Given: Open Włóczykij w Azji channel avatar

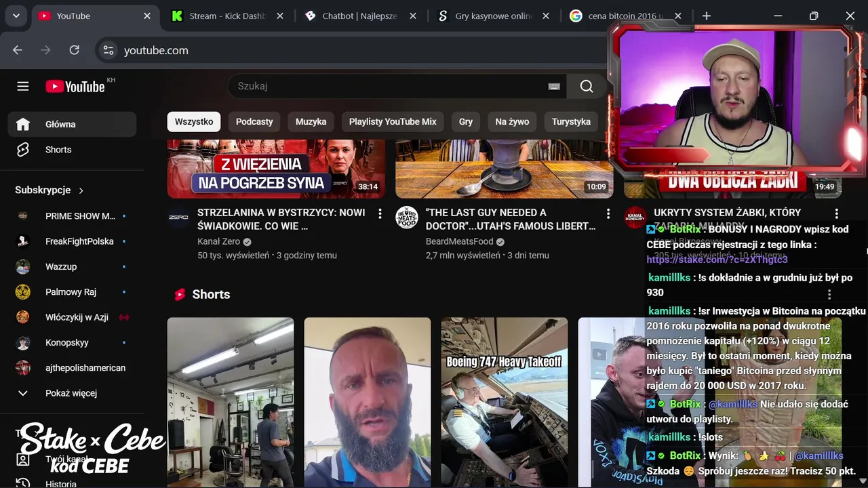Looking at the screenshot, I should point(23,317).
